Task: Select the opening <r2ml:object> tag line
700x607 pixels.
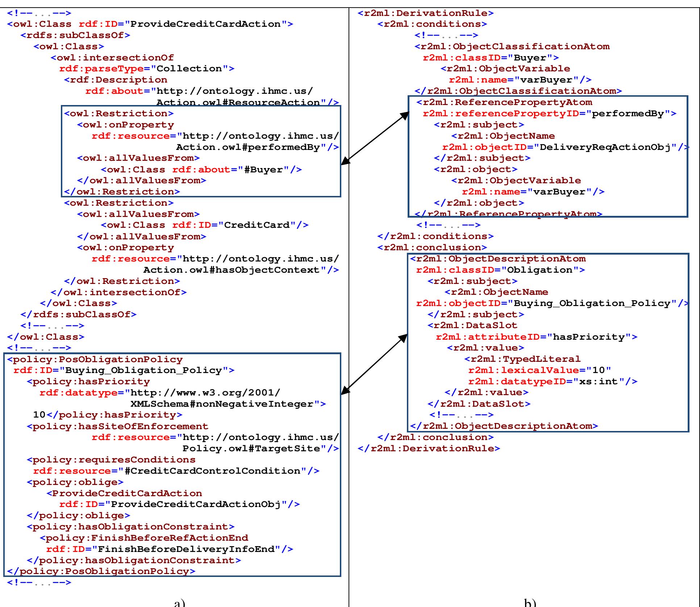Action: (x=476, y=169)
